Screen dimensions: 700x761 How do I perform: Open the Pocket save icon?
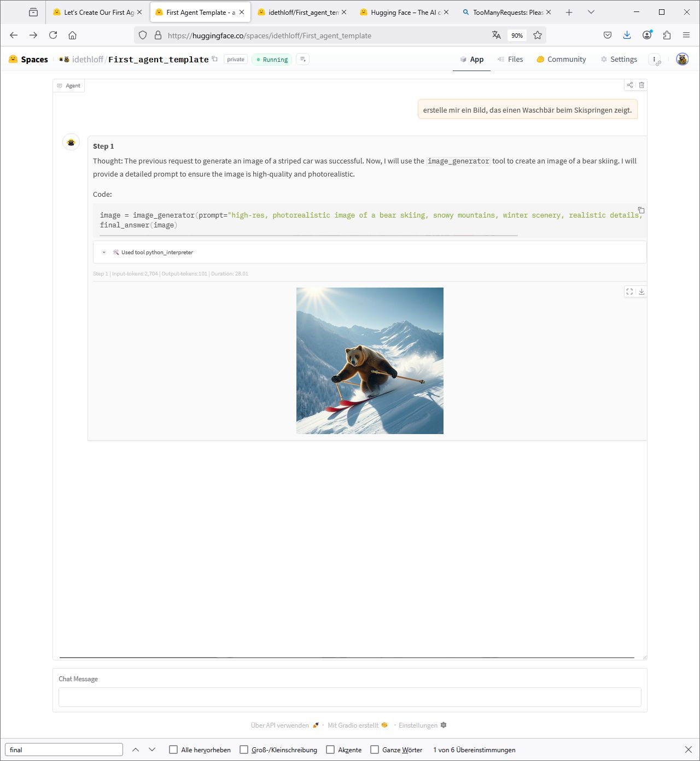click(x=608, y=35)
